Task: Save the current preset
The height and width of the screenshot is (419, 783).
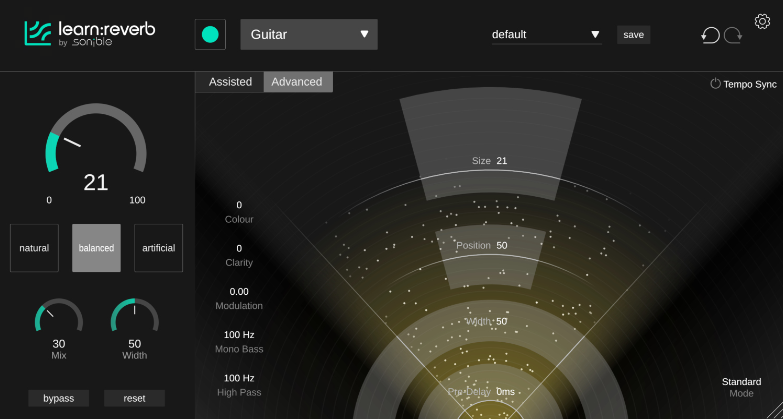Action: coord(634,35)
